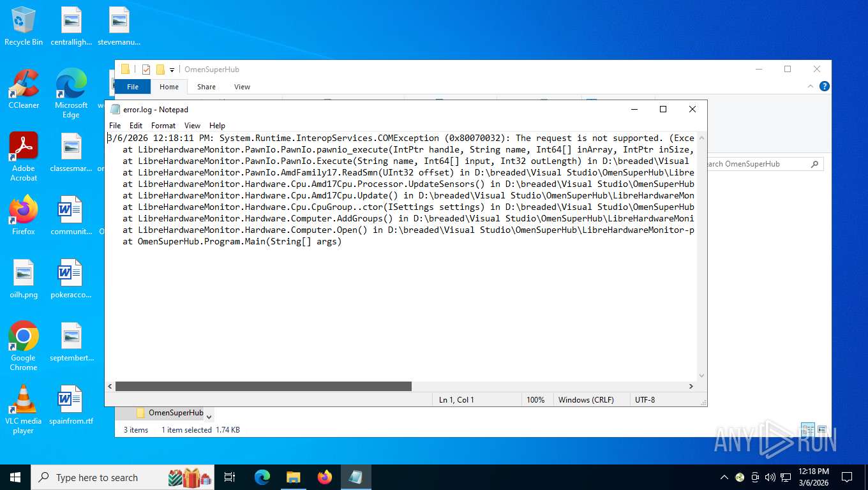Click the Notepad taskbar button

click(356, 477)
